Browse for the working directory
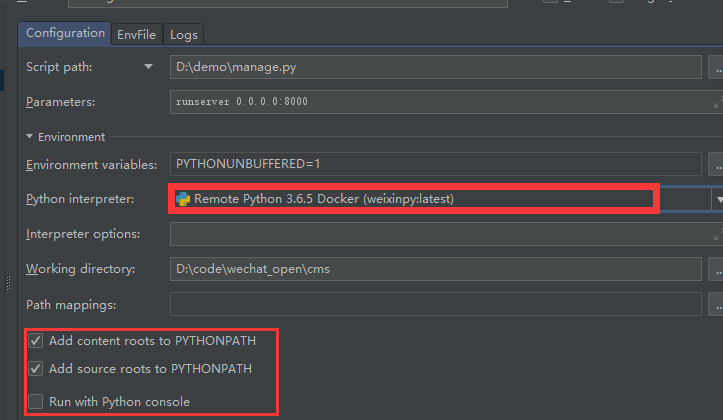This screenshot has height=420, width=723. point(716,269)
